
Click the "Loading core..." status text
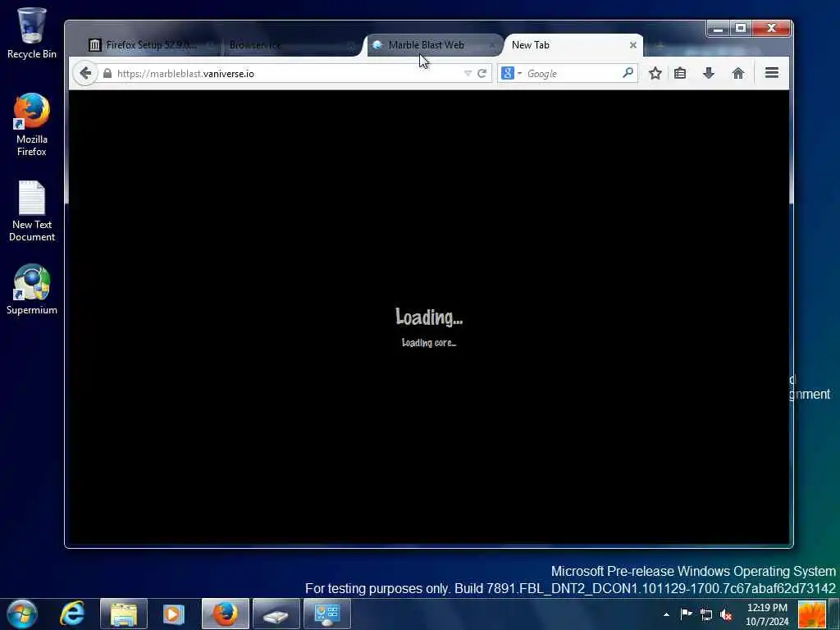[428, 343]
